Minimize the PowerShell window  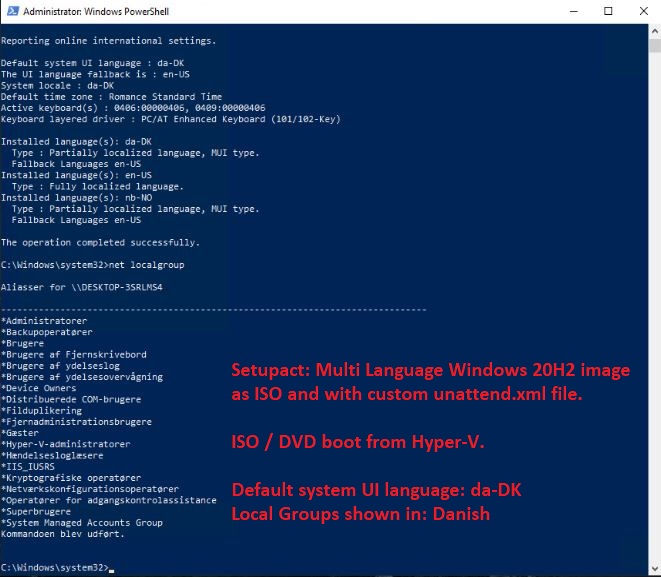pos(573,11)
